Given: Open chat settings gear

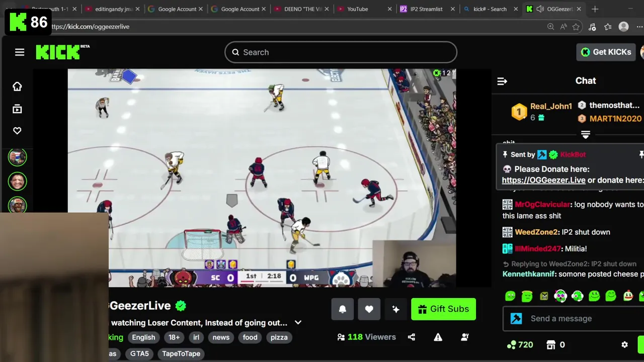Looking at the screenshot, I should point(624,344).
